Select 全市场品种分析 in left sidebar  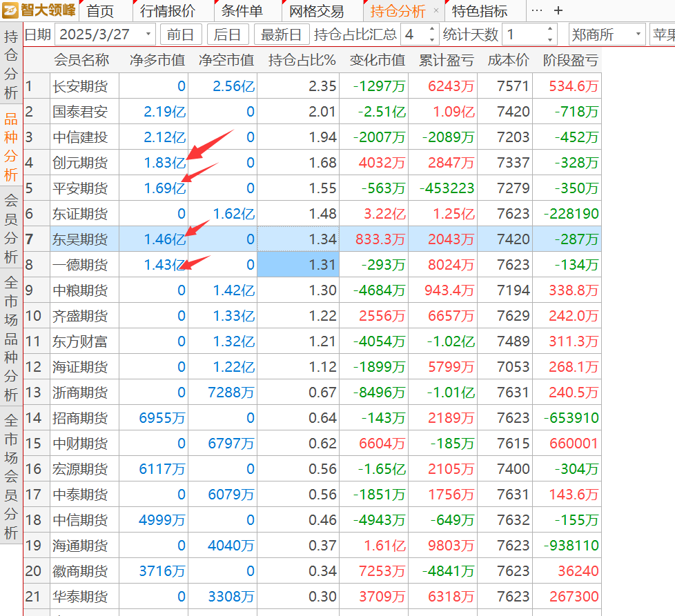click(11, 338)
